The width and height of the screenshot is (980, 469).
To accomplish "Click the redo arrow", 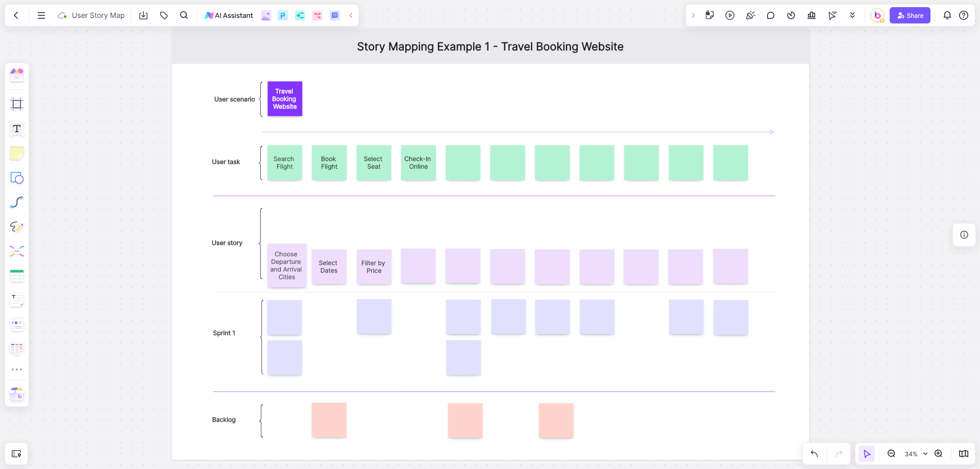I will tap(839, 454).
